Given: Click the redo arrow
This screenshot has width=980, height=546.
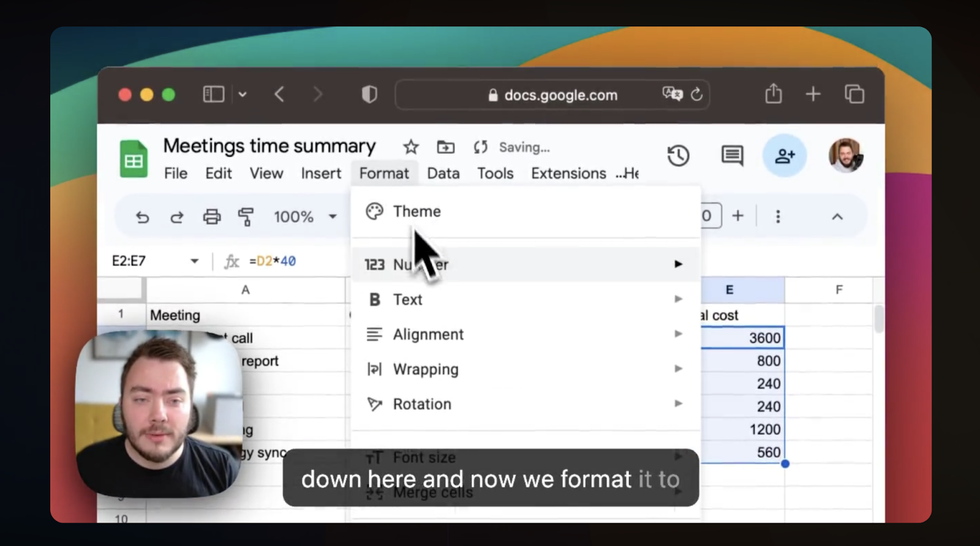Looking at the screenshot, I should 177,217.
